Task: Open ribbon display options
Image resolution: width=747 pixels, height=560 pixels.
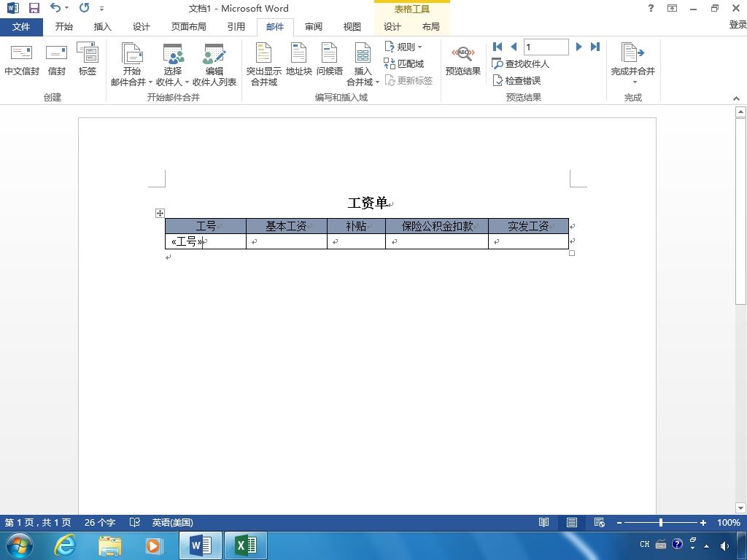Action: [x=672, y=8]
